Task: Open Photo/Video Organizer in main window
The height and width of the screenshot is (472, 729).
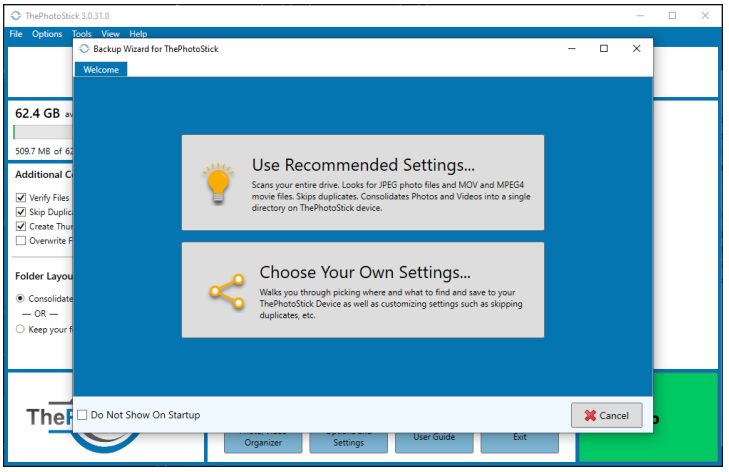Action: pyautogui.click(x=263, y=442)
